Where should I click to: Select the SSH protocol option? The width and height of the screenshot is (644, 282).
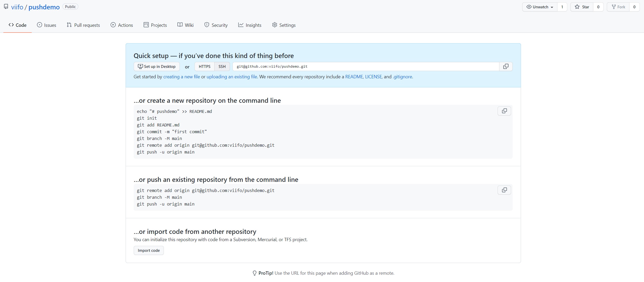[x=222, y=67]
